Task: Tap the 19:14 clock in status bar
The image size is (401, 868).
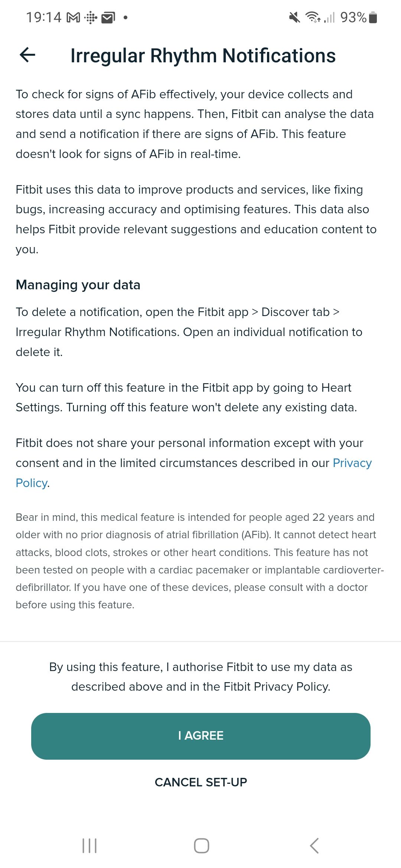Action: (x=43, y=17)
